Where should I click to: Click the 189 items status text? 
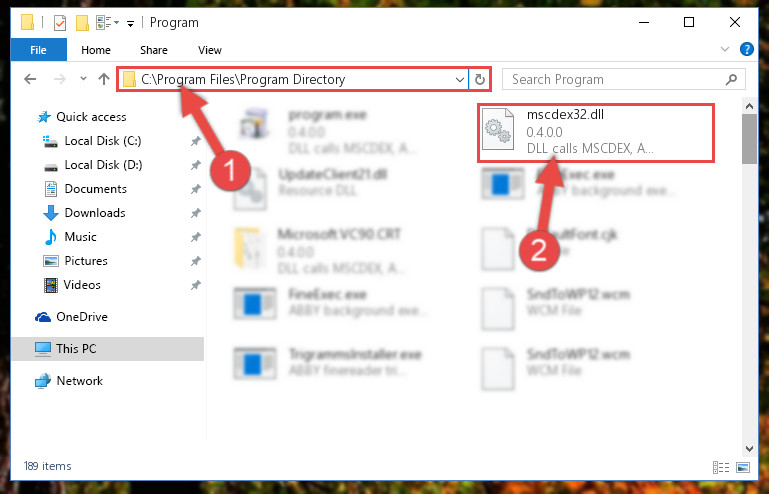[48, 466]
